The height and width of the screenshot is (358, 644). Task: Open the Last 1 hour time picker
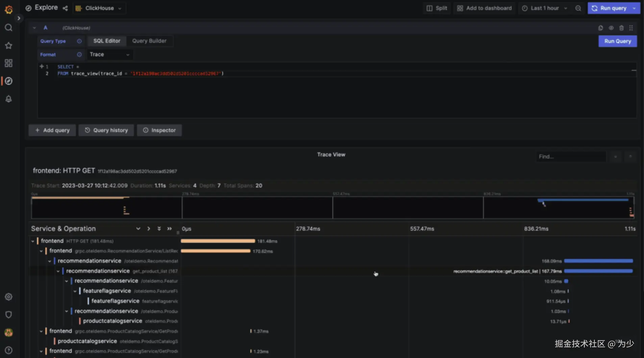(x=545, y=8)
